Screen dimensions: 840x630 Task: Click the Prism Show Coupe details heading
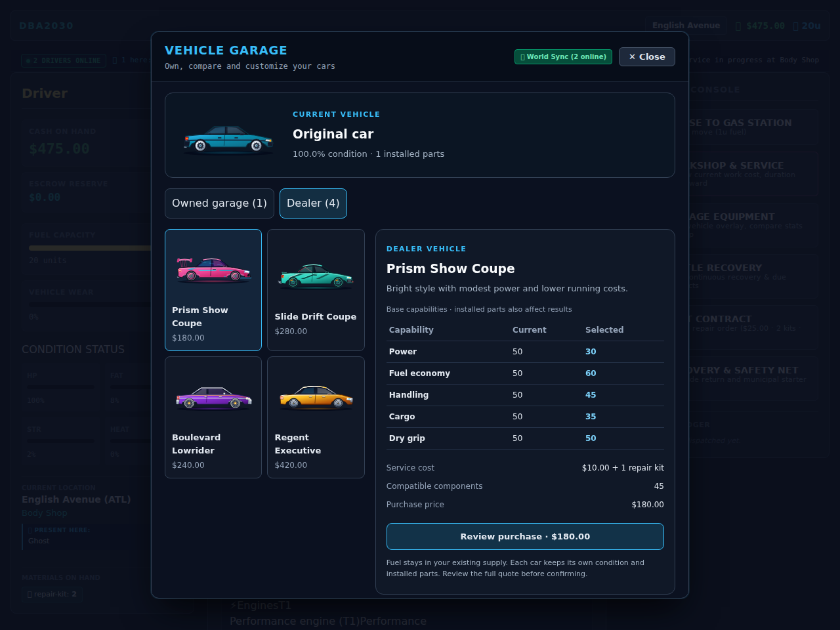[450, 268]
